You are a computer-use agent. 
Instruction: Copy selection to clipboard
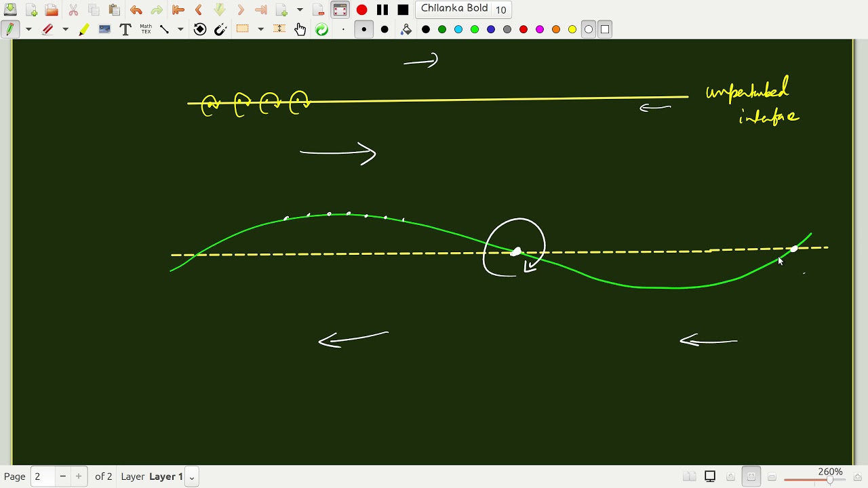[94, 9]
